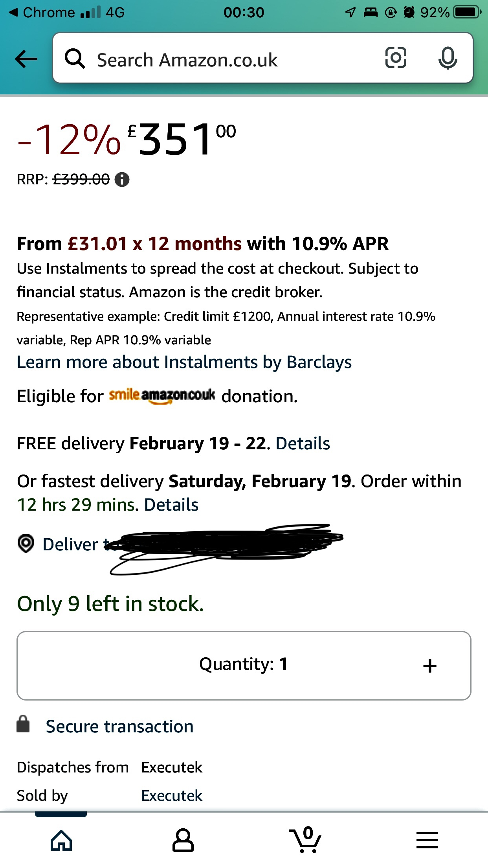Show RRP info circle icon
The image size is (488, 868).
click(x=122, y=180)
